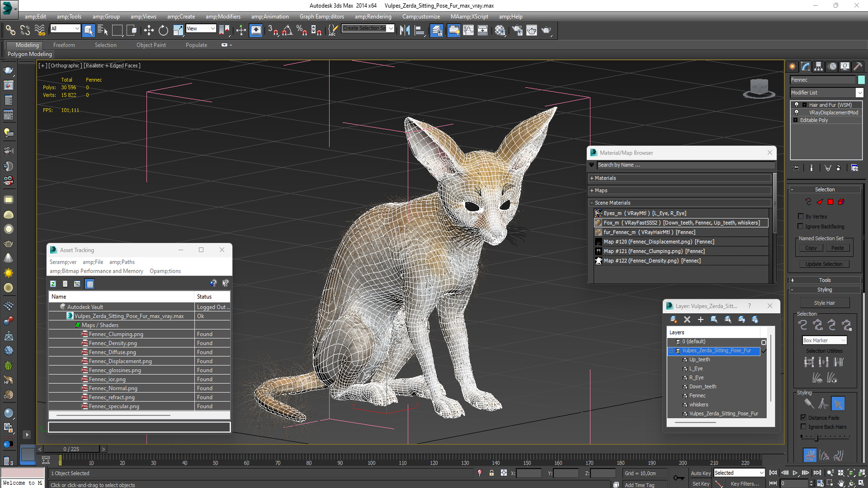Open the Modifiers menu
This screenshot has height=488, width=868.
tap(223, 17)
